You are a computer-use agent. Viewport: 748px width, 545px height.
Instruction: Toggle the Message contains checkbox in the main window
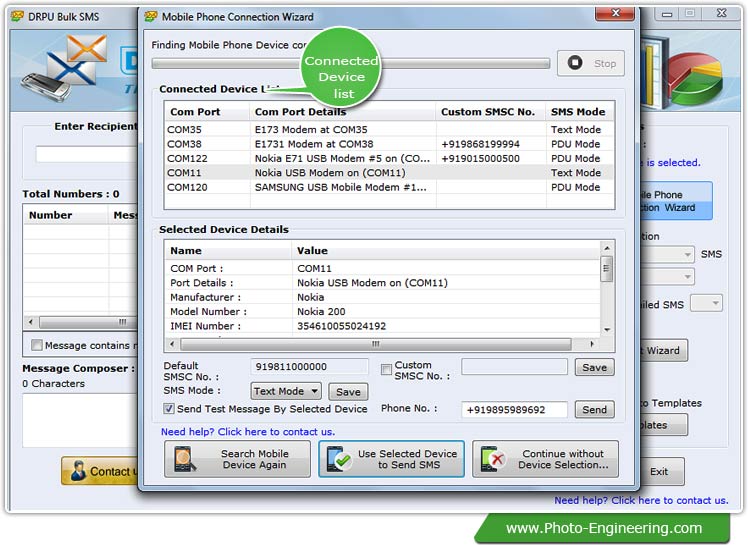click(37, 345)
